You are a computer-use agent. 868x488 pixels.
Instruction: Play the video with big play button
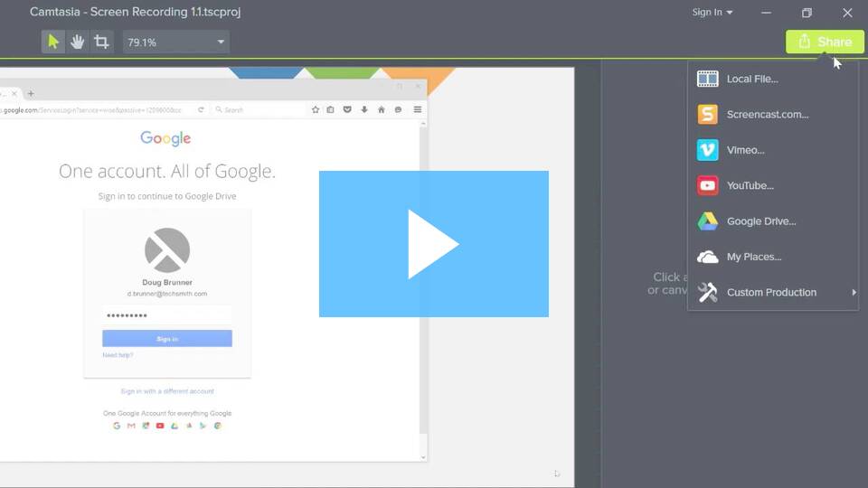point(433,244)
